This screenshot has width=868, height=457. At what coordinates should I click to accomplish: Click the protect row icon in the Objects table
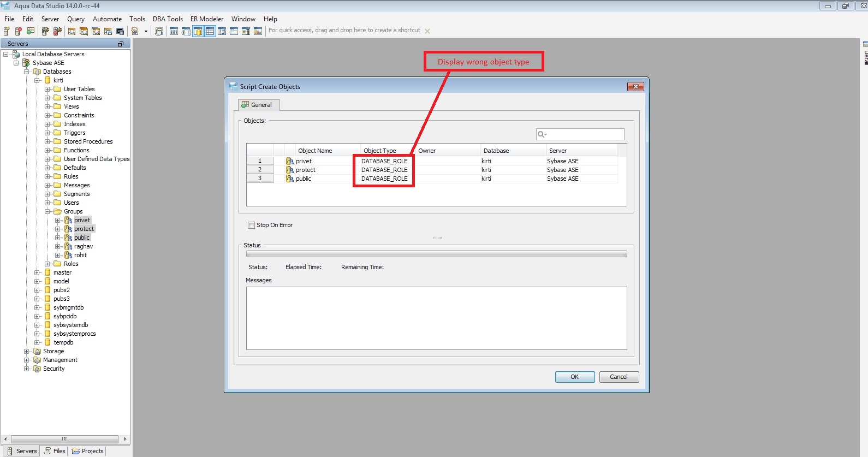(x=290, y=170)
